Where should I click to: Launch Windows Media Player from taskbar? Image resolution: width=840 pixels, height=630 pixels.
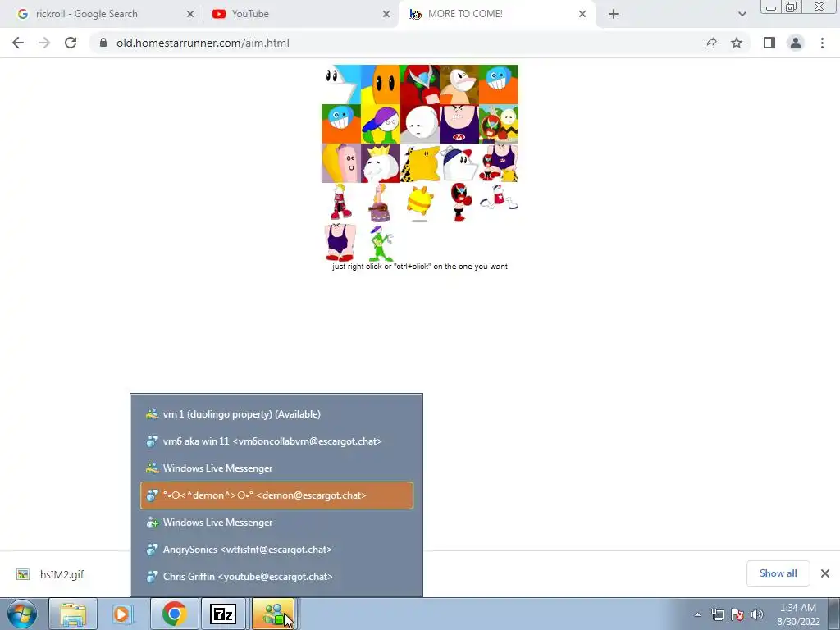[x=122, y=614]
